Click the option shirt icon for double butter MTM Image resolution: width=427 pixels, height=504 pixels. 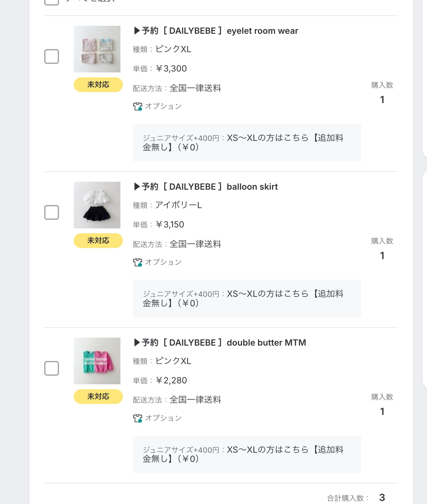pyautogui.click(x=137, y=418)
